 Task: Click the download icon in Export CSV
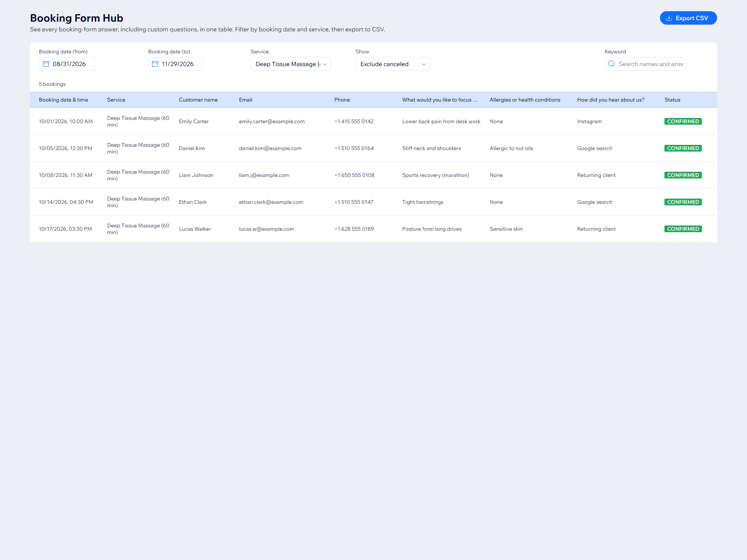click(669, 18)
